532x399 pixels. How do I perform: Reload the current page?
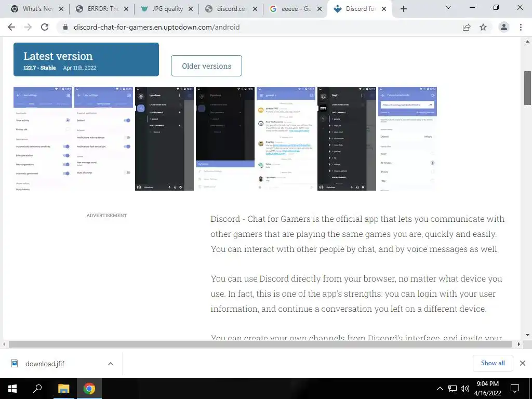[x=45, y=27]
